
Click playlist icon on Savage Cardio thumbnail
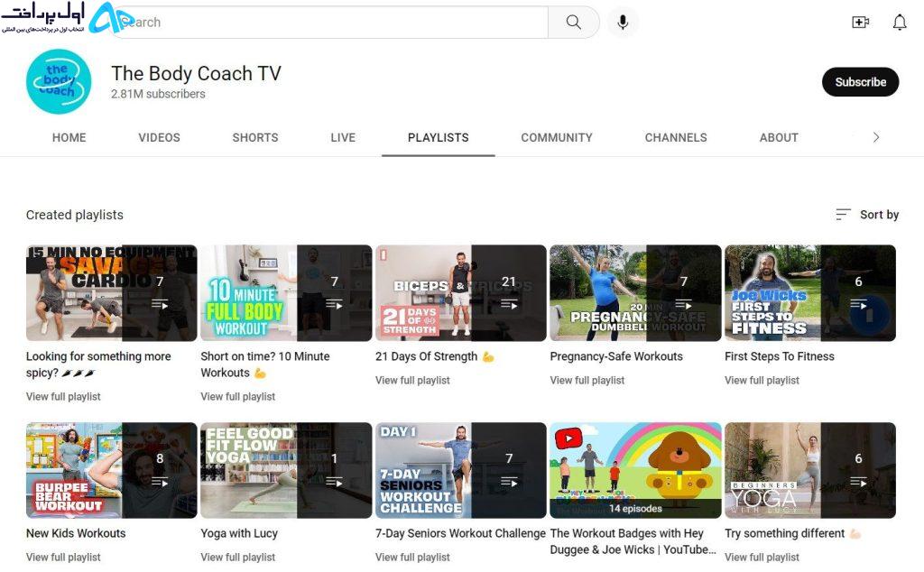click(160, 305)
